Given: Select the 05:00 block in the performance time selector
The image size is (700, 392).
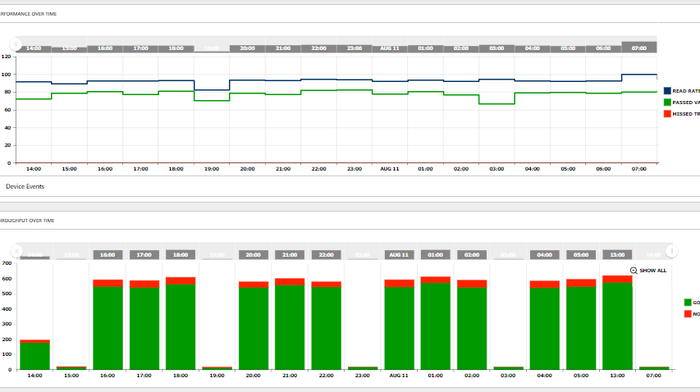Looking at the screenshot, I should tap(568, 49).
